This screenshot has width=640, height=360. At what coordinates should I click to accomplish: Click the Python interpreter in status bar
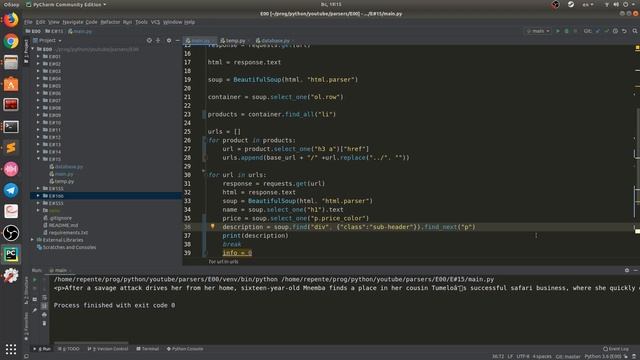tap(603, 357)
